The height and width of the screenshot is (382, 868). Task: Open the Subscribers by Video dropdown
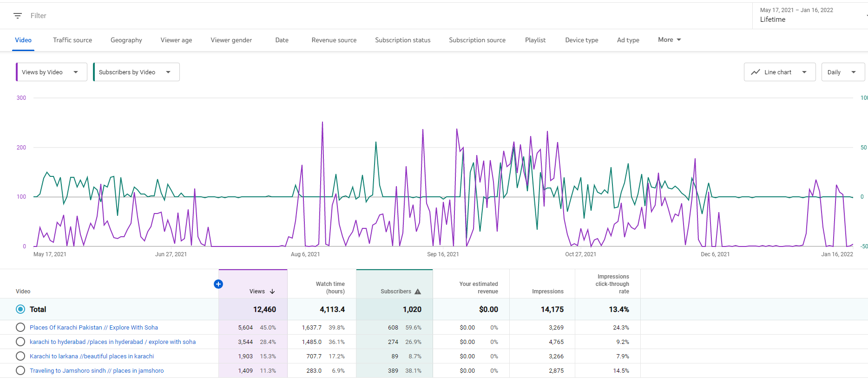coord(136,72)
